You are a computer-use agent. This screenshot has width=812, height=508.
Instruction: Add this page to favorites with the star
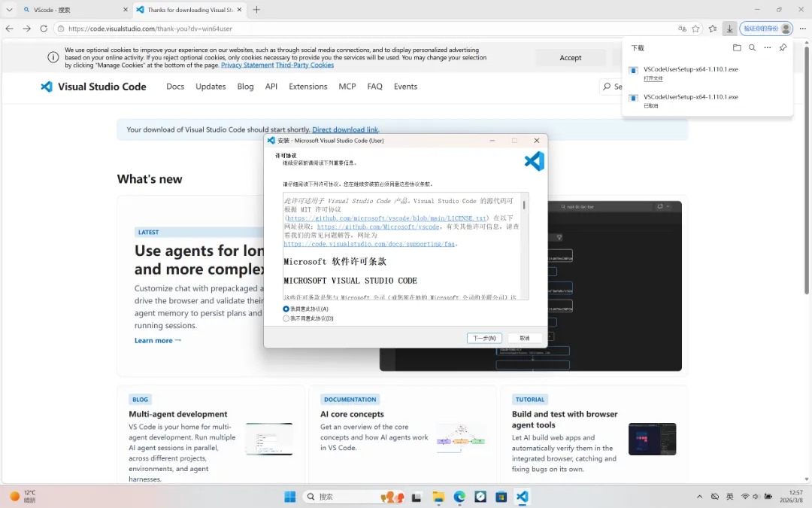coord(695,29)
